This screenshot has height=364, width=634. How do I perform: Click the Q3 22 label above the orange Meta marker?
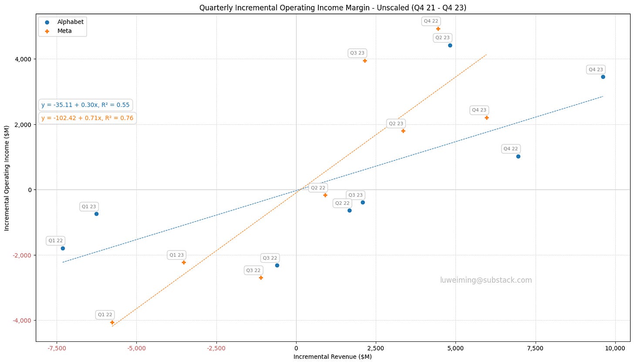point(253,270)
